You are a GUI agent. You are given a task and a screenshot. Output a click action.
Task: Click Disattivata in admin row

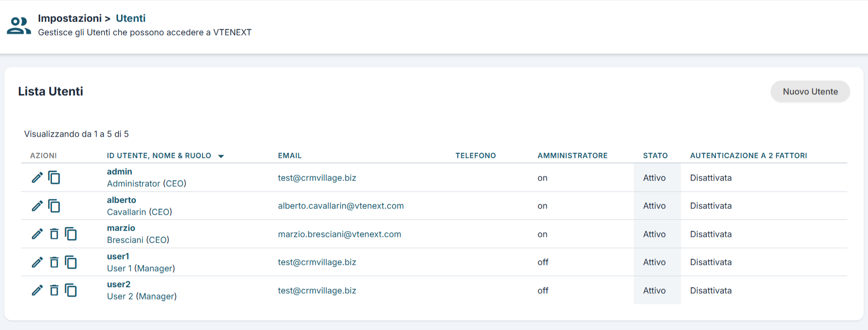pyautogui.click(x=711, y=178)
